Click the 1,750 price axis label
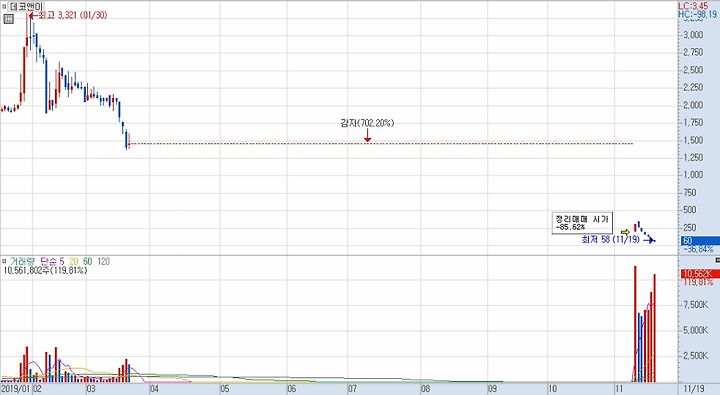 pyautogui.click(x=693, y=122)
